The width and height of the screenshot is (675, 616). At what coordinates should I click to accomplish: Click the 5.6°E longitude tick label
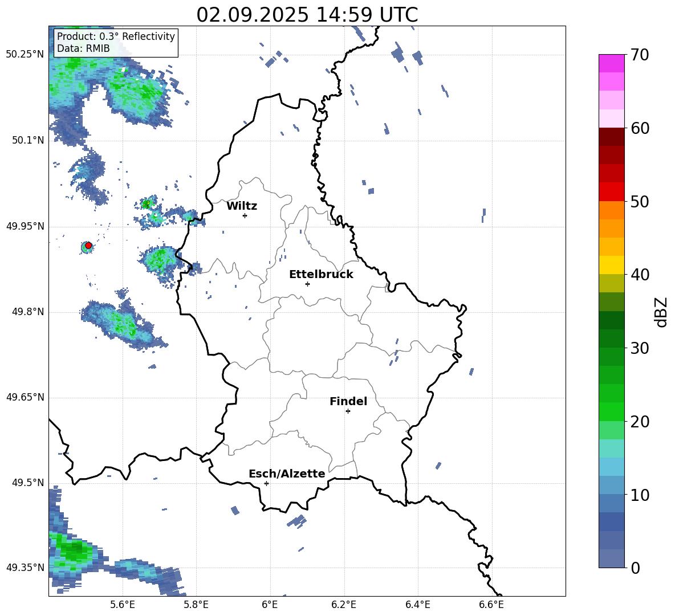point(123,605)
